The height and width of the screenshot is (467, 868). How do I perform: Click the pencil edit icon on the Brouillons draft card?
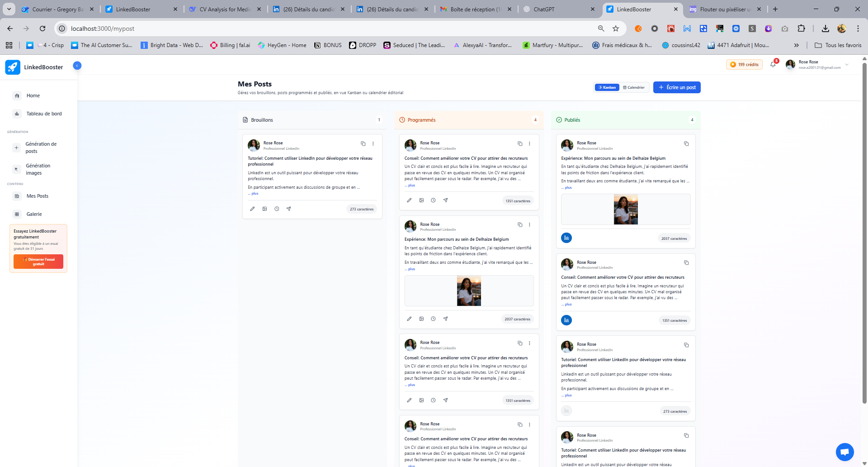pyautogui.click(x=252, y=209)
